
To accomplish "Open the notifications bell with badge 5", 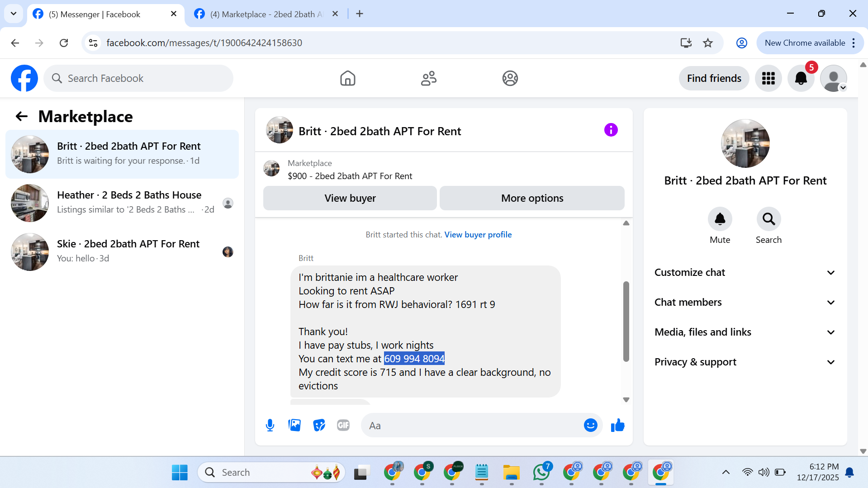I will coord(801,78).
